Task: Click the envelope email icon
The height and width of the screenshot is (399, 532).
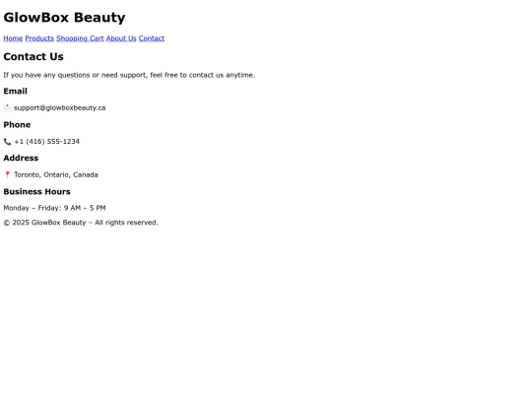Action: click(8, 108)
